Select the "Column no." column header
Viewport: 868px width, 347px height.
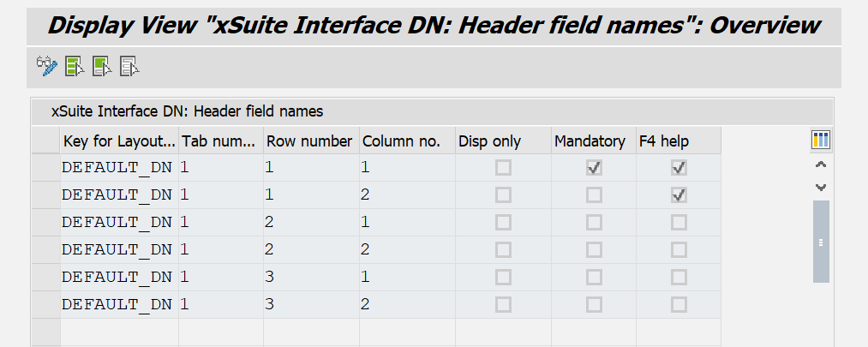[x=401, y=141]
